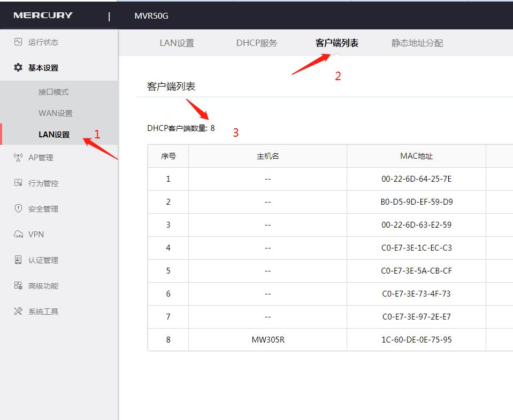Select the MW305R host row
Screen dimensions: 513x420
(x=267, y=339)
